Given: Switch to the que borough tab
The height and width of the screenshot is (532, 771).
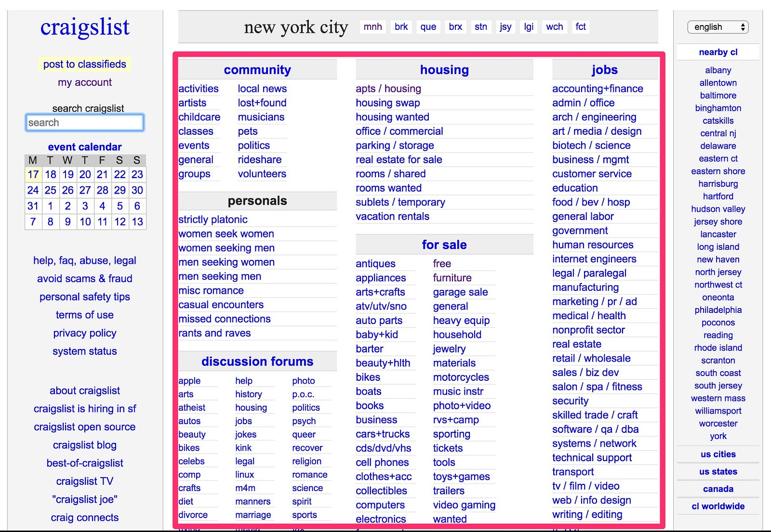Looking at the screenshot, I should point(428,27).
